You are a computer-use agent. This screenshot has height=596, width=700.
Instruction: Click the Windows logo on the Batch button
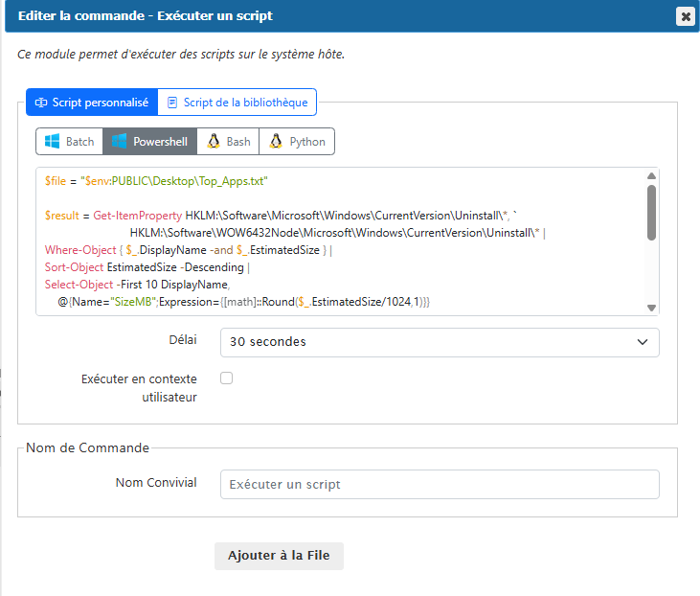pos(53,142)
